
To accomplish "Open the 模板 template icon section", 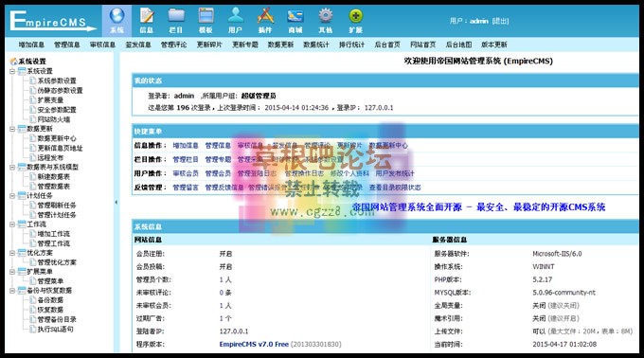I will click(206, 21).
